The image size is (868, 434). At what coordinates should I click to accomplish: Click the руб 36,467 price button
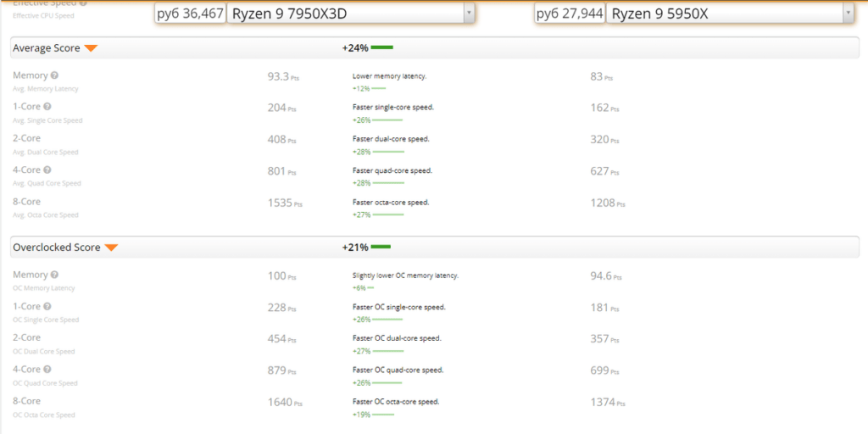[x=191, y=14]
